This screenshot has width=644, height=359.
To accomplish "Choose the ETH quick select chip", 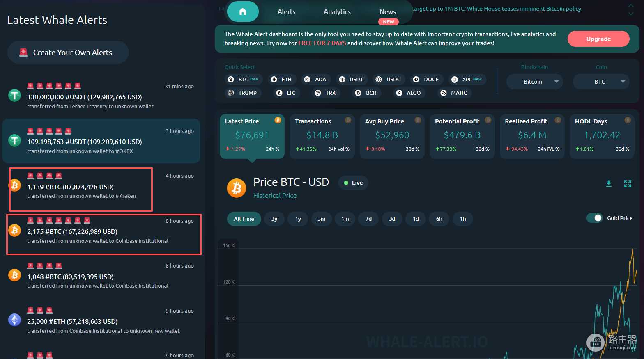I will pos(282,79).
